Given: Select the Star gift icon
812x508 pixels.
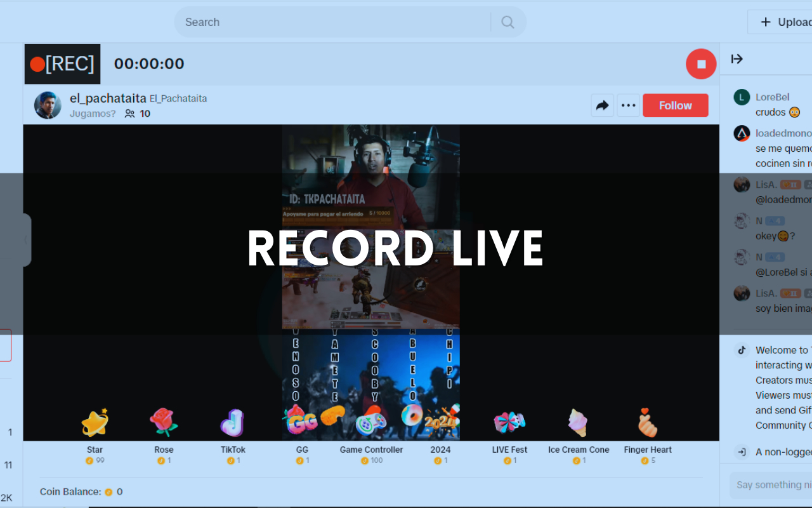Looking at the screenshot, I should [x=95, y=422].
